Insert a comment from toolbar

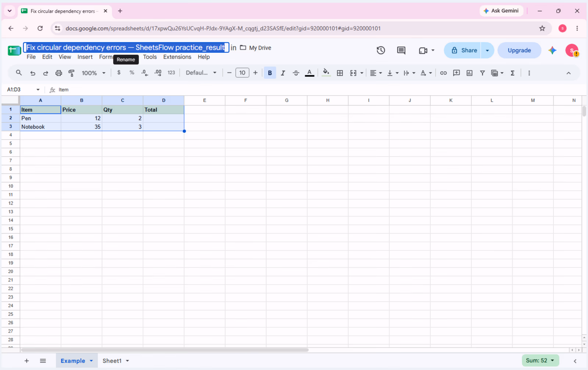click(456, 73)
